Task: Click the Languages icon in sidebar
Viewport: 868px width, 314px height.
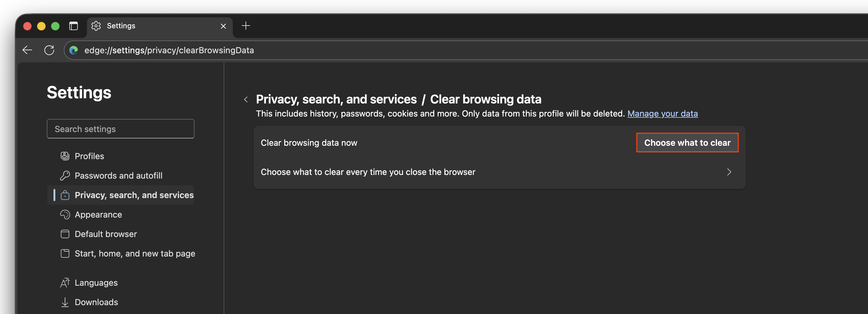Action: (65, 283)
